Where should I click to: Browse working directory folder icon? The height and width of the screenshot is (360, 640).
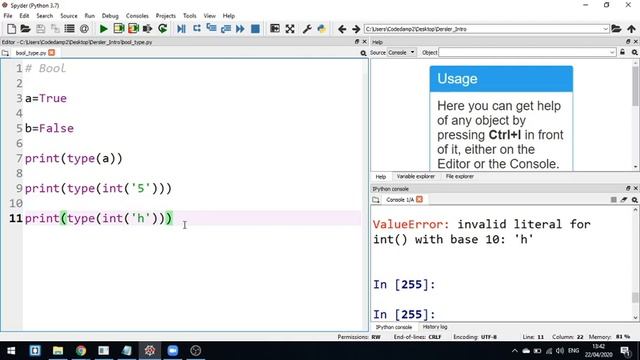point(616,29)
